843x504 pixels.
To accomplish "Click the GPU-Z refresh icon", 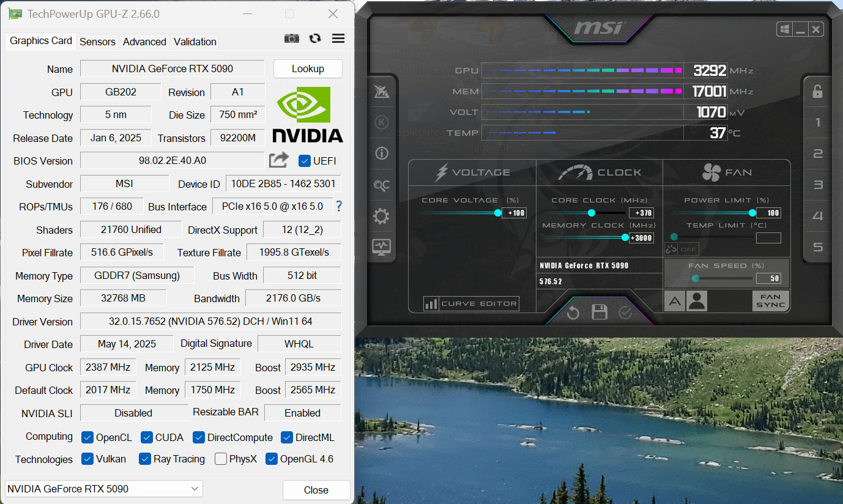I will pyautogui.click(x=315, y=39).
